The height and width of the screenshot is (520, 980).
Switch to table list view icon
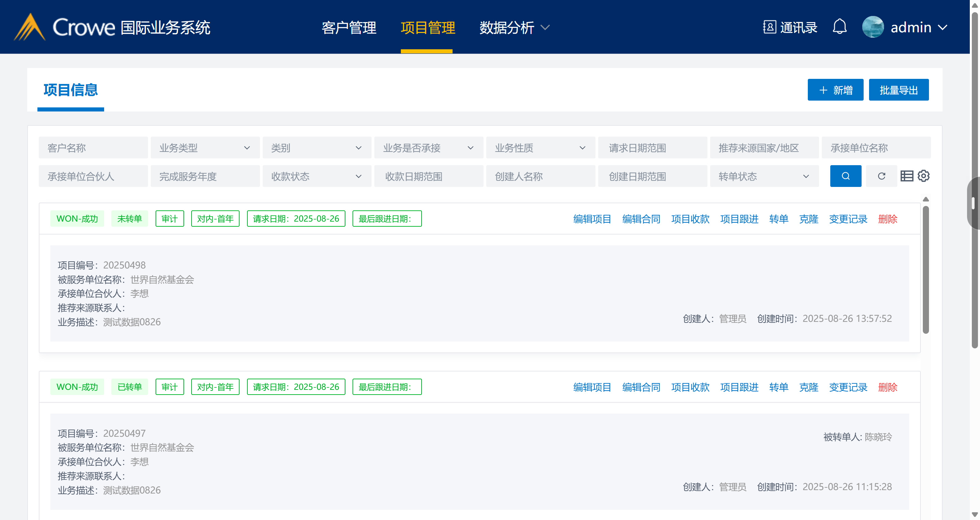click(x=906, y=176)
